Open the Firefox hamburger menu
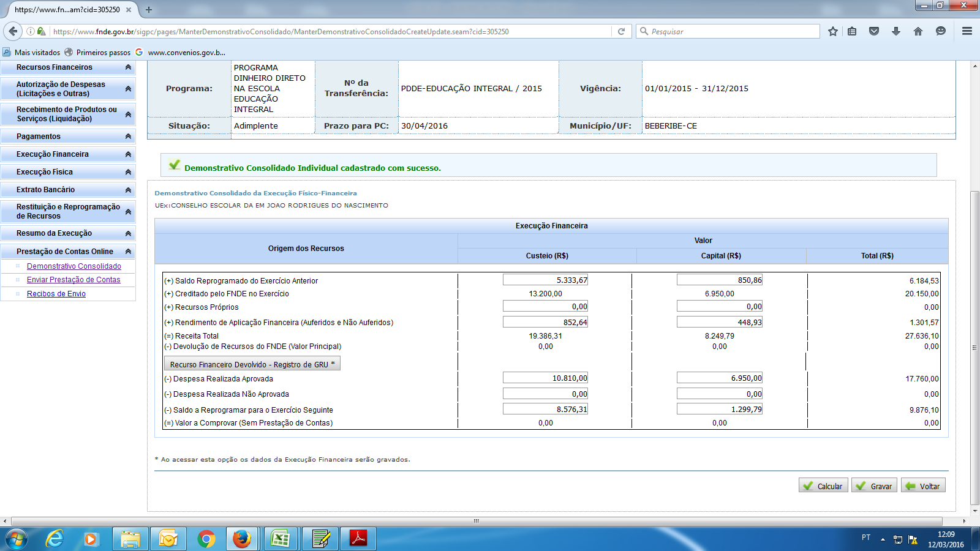The height and width of the screenshot is (551, 980). (967, 31)
